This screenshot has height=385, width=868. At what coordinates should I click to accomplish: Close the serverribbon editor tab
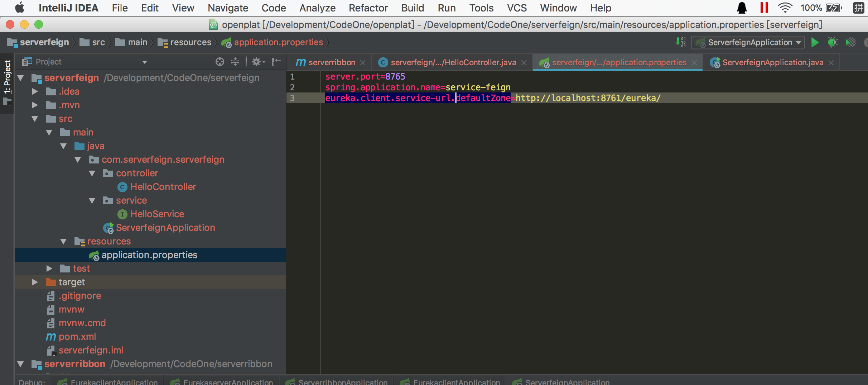coord(363,63)
